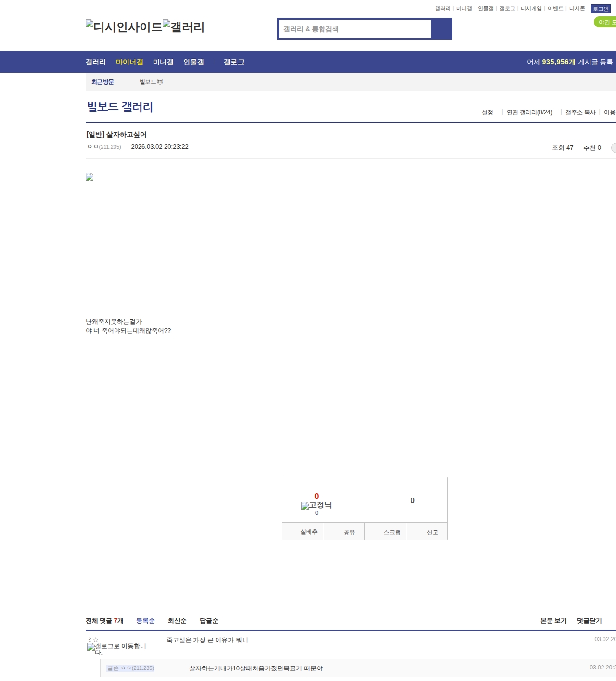The width and height of the screenshot is (616, 681).
Task: Click the post author ㅇㅇ(211.235)
Action: pyautogui.click(x=104, y=147)
